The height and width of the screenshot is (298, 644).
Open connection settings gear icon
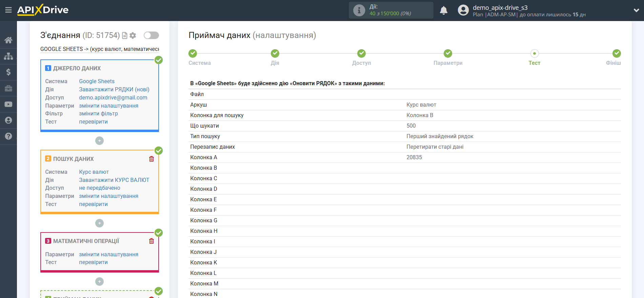[133, 35]
